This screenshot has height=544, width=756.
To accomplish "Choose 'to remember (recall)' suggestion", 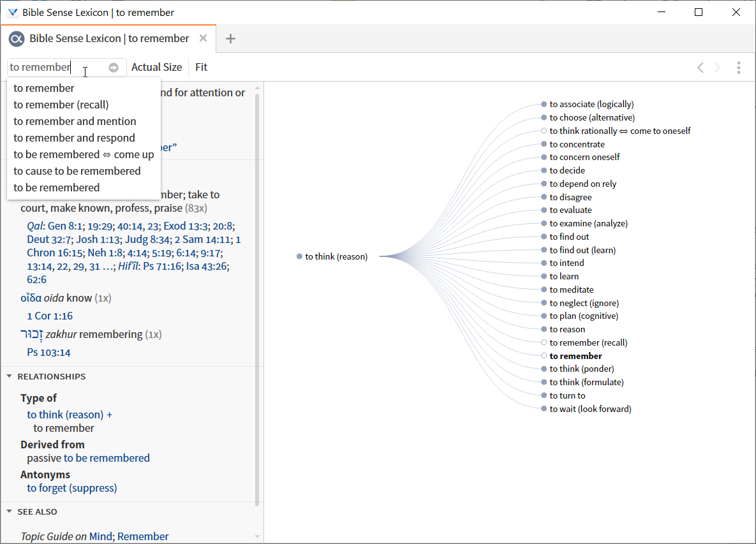I will (61, 105).
